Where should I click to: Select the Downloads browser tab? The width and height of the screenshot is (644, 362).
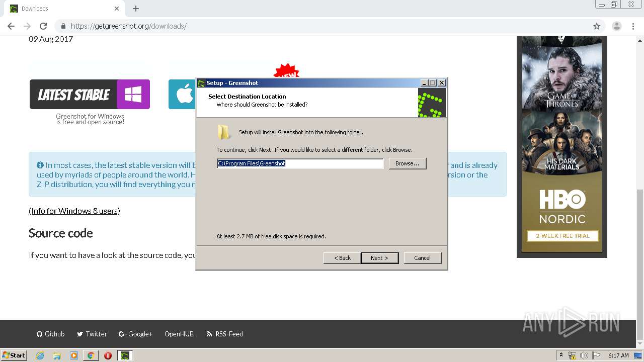pyautogui.click(x=64, y=9)
